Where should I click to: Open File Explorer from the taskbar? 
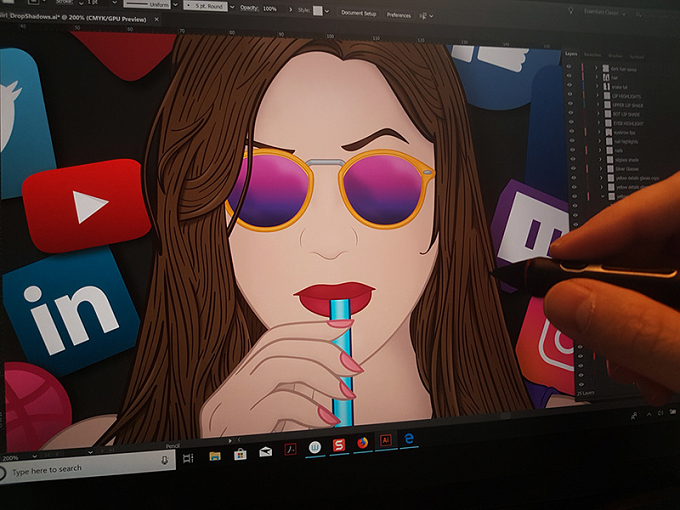215,456
